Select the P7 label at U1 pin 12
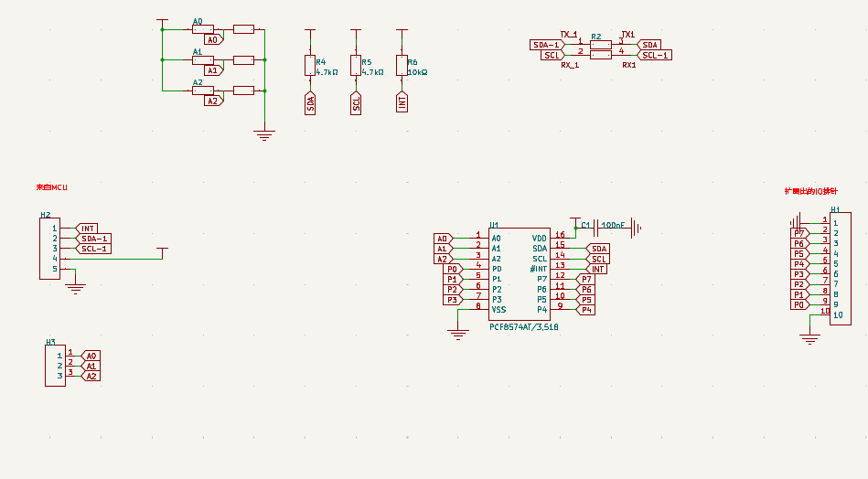The width and height of the screenshot is (868, 479). click(585, 279)
